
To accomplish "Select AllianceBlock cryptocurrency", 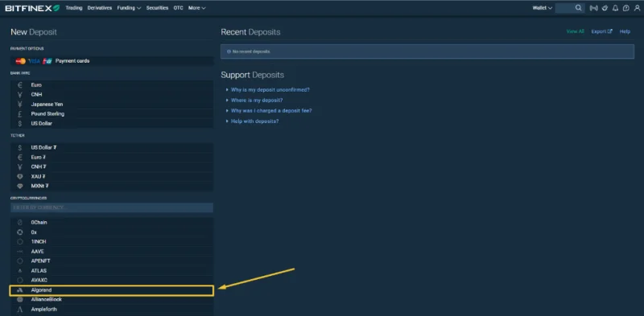I will [x=112, y=300].
